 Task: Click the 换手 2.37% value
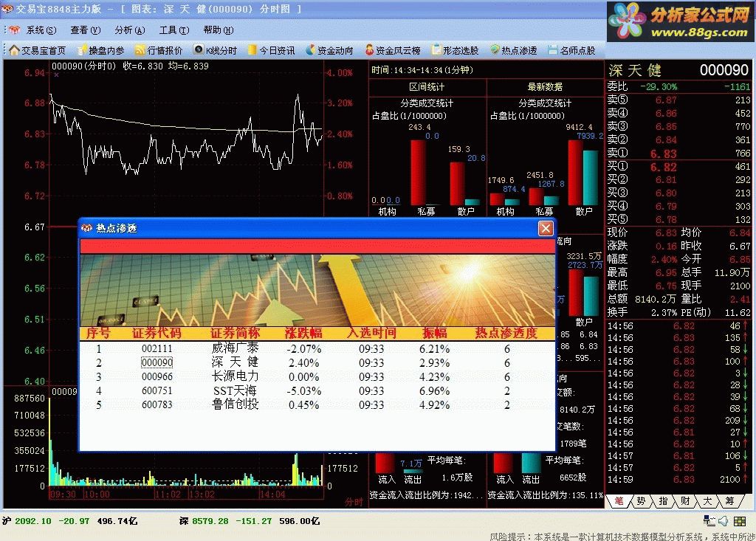coord(664,312)
